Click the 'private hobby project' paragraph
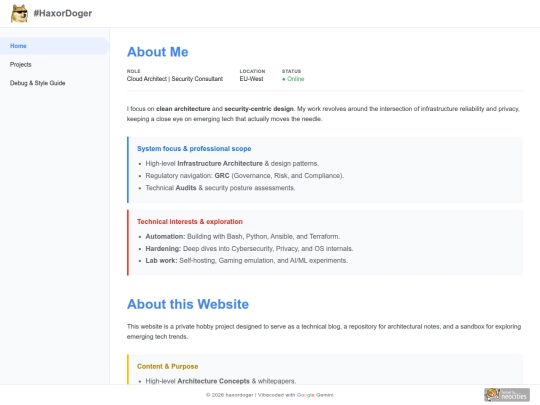This screenshot has height=405, width=540. (x=324, y=332)
